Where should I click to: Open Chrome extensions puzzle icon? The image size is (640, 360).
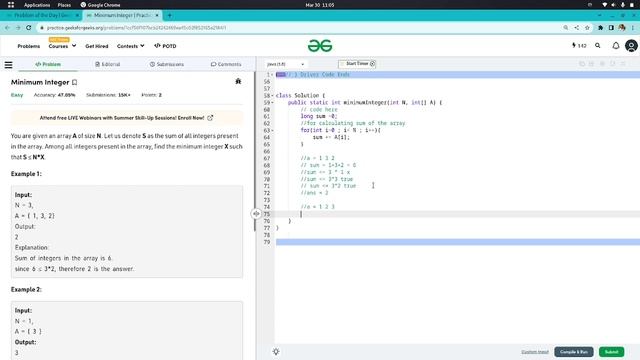click(600, 28)
